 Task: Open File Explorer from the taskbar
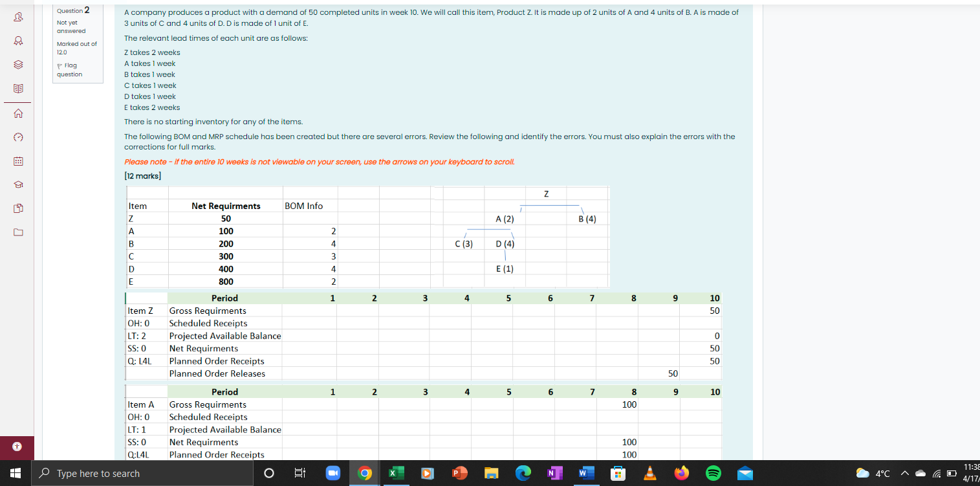click(491, 474)
